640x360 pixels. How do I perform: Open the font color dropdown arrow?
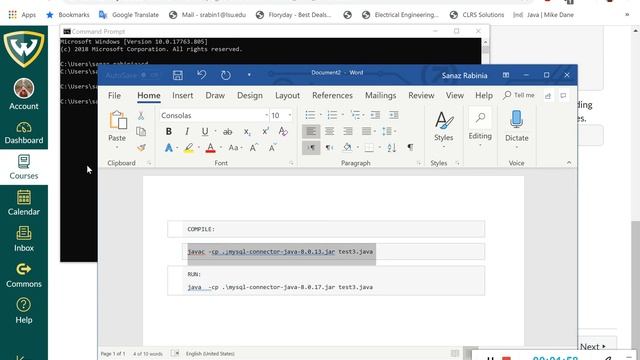tap(221, 148)
